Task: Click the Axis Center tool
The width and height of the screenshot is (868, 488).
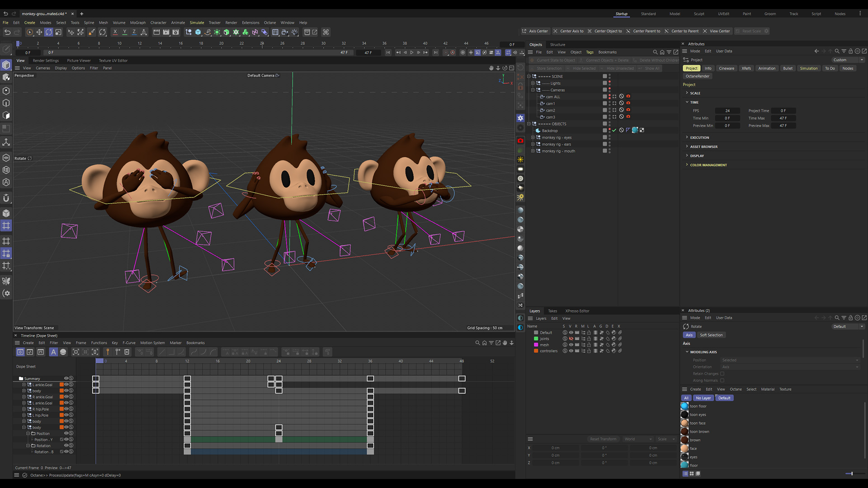Action: click(x=534, y=31)
